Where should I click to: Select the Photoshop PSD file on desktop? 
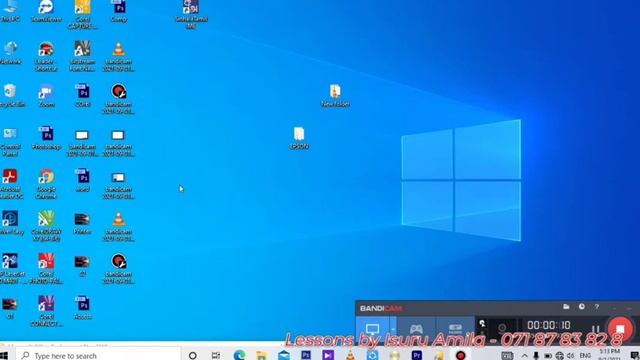coord(46,138)
